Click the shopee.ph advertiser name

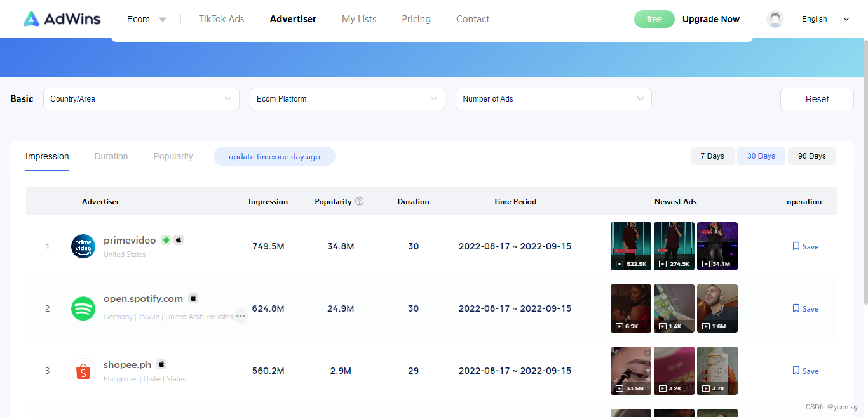(x=128, y=365)
